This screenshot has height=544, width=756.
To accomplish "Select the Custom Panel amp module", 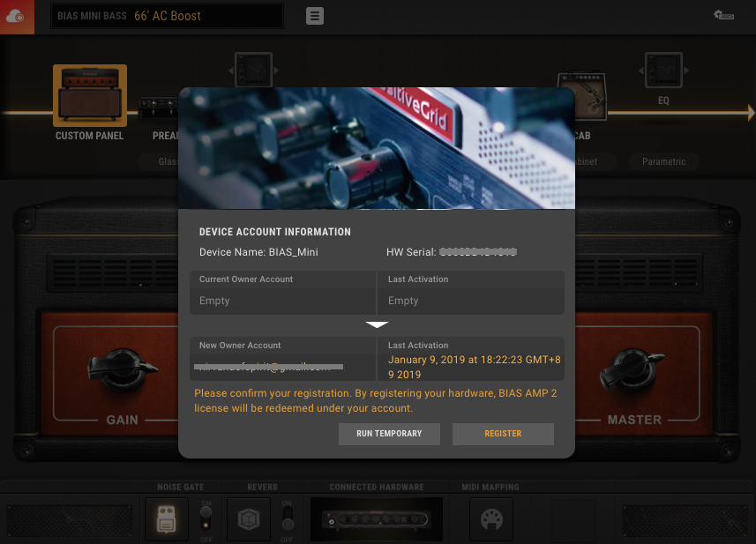I will [89, 94].
